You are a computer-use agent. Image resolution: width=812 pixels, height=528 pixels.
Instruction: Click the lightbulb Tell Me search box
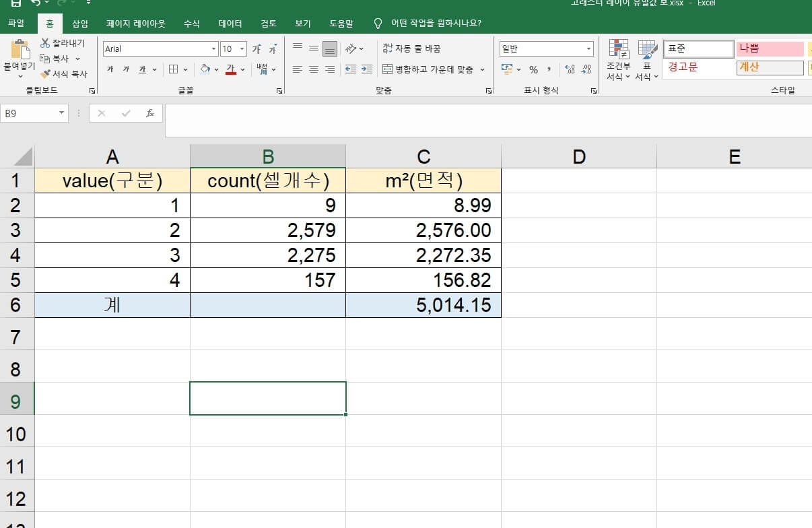[428, 23]
